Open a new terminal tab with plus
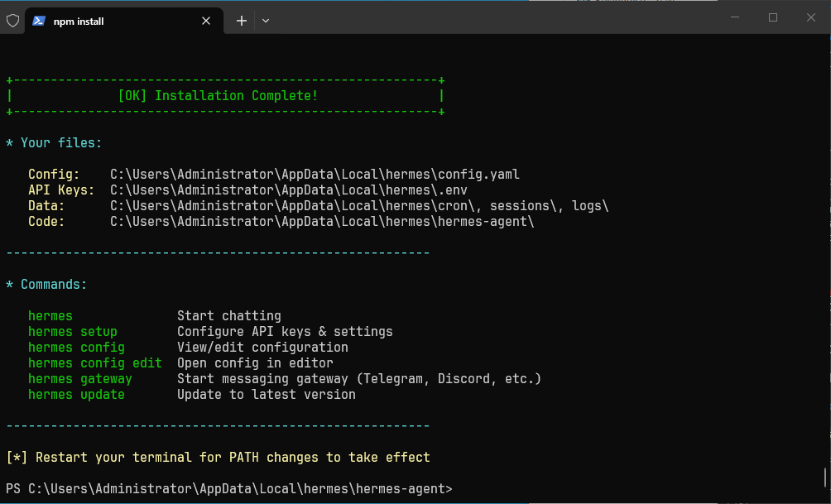Viewport: 831px width, 504px height. (242, 21)
